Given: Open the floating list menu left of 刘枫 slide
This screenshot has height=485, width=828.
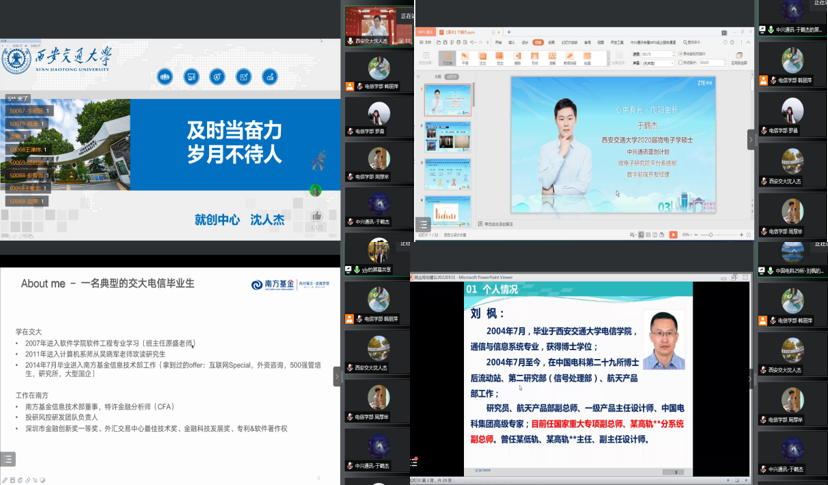Looking at the screenshot, I should pos(415,462).
